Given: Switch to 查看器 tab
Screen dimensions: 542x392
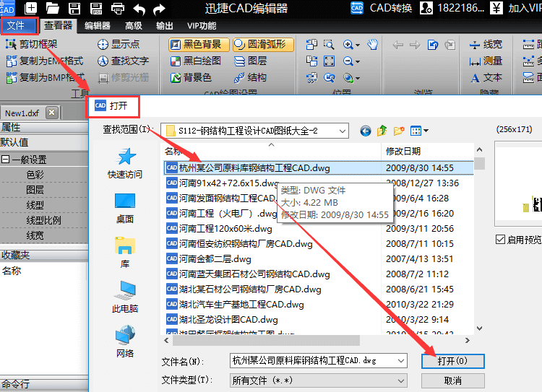Looking at the screenshot, I should 58,25.
